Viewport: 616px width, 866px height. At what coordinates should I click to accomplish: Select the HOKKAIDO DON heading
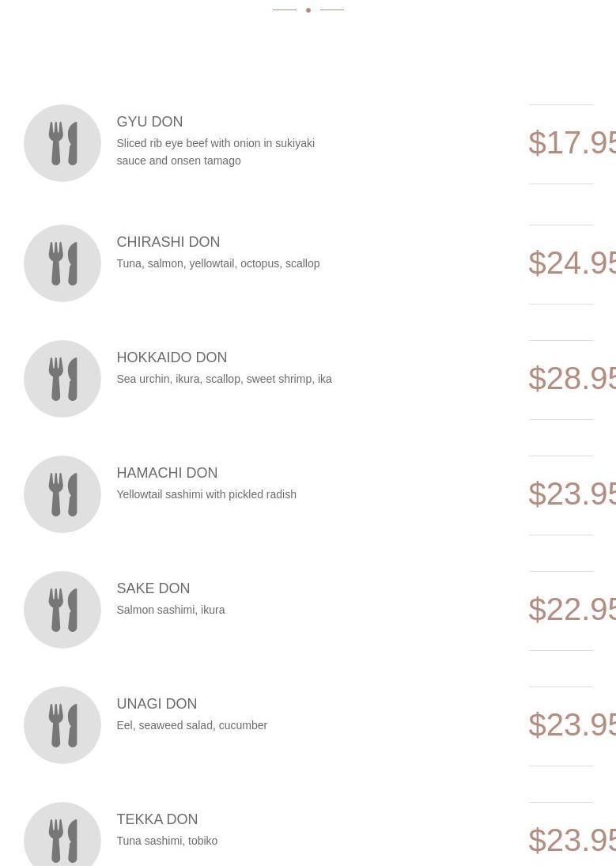tap(172, 357)
